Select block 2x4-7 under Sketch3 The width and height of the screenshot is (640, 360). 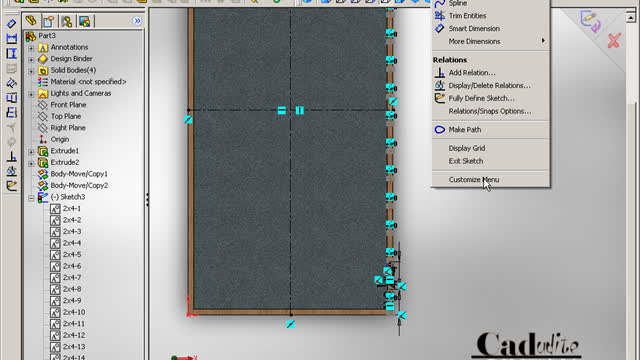(x=71, y=278)
